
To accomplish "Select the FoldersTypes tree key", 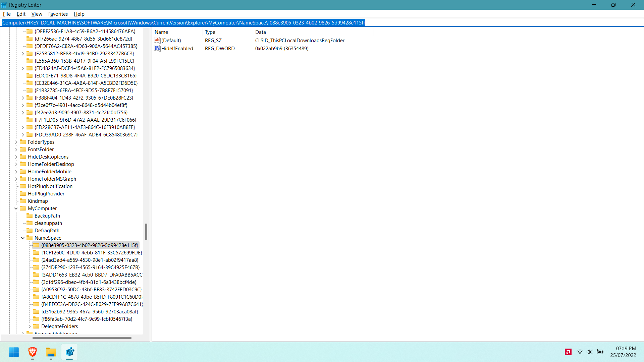I will pyautogui.click(x=41, y=142).
